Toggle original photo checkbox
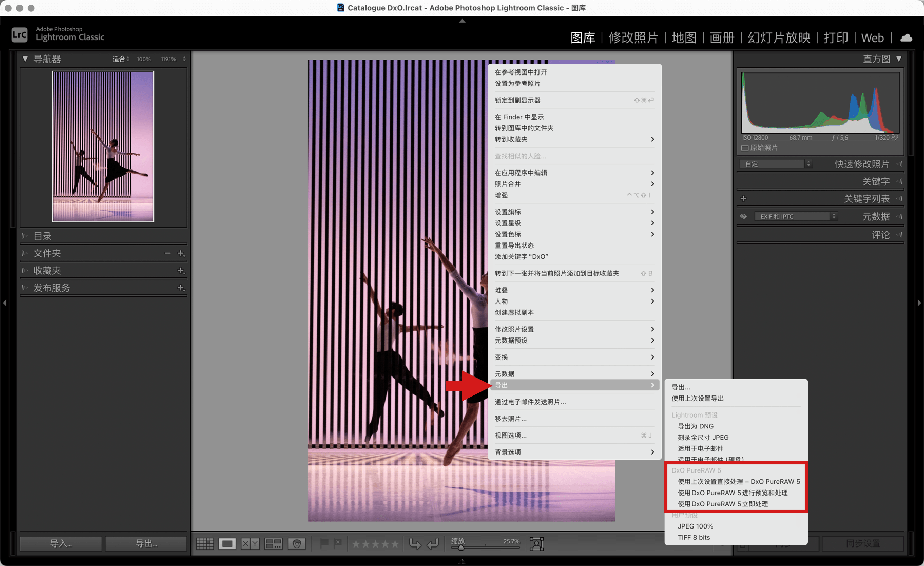Image resolution: width=924 pixels, height=566 pixels. [x=745, y=148]
